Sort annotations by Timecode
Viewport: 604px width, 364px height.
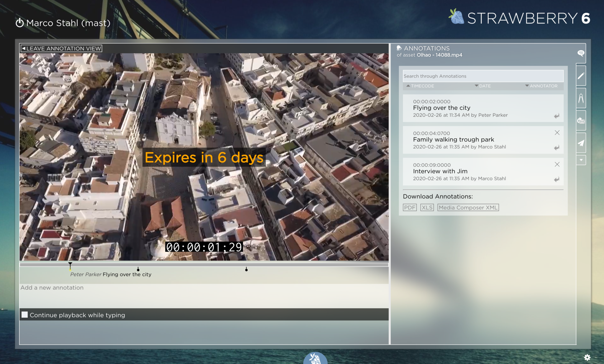pyautogui.click(x=420, y=86)
